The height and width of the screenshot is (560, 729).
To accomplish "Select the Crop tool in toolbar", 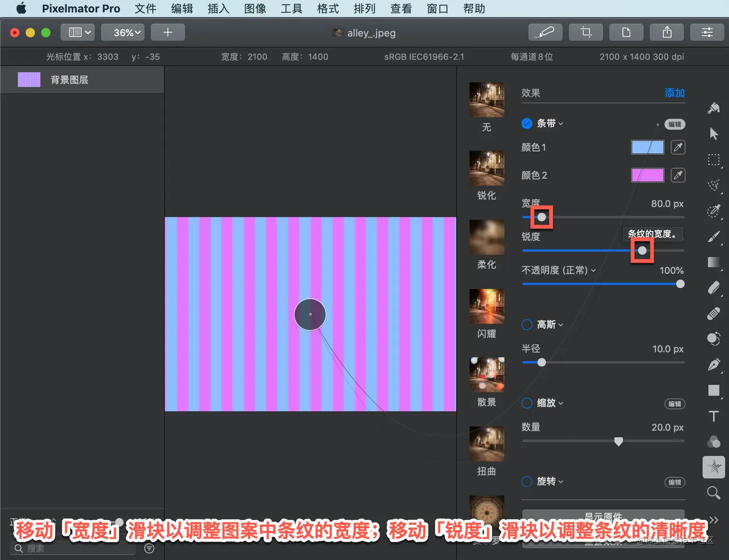I will (586, 32).
